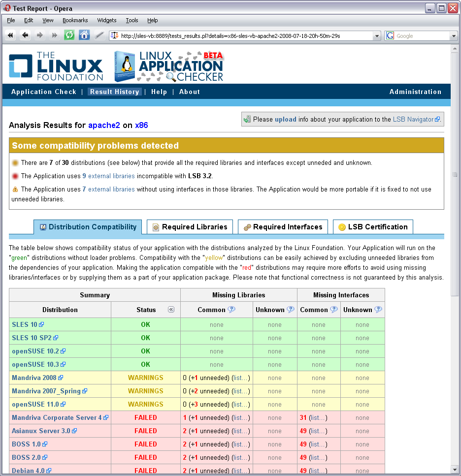
Task: Go back with the Back arrow
Action: click(25, 35)
